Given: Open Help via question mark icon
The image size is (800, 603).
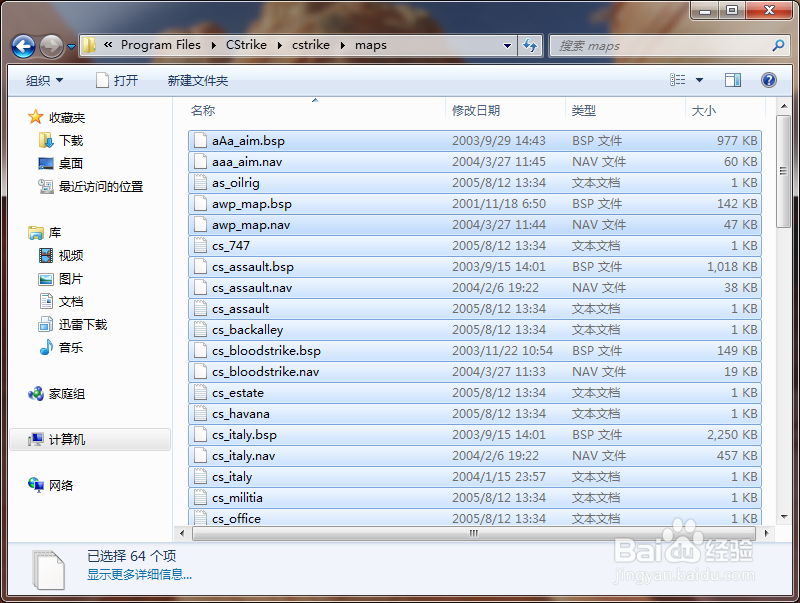Looking at the screenshot, I should coord(768,80).
